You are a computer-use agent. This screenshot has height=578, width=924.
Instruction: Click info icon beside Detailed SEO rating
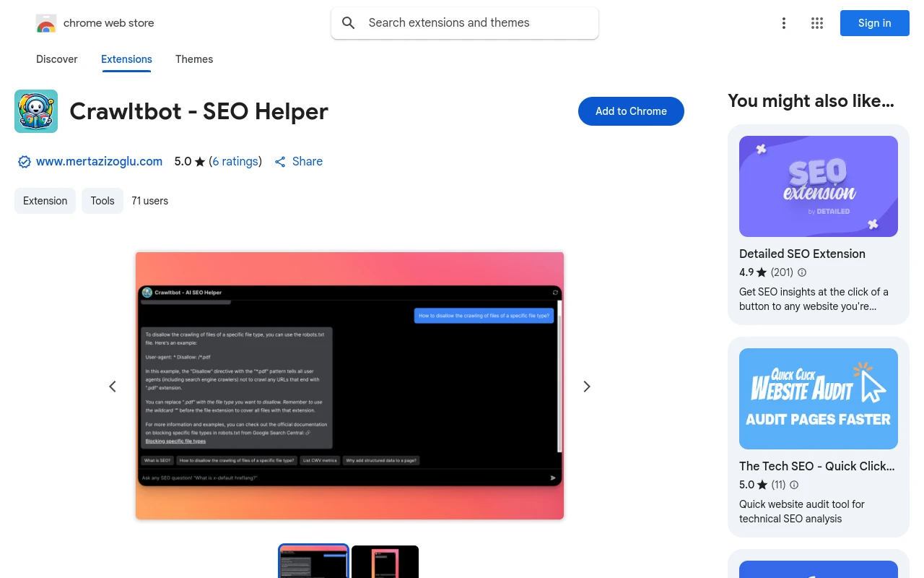(x=802, y=272)
